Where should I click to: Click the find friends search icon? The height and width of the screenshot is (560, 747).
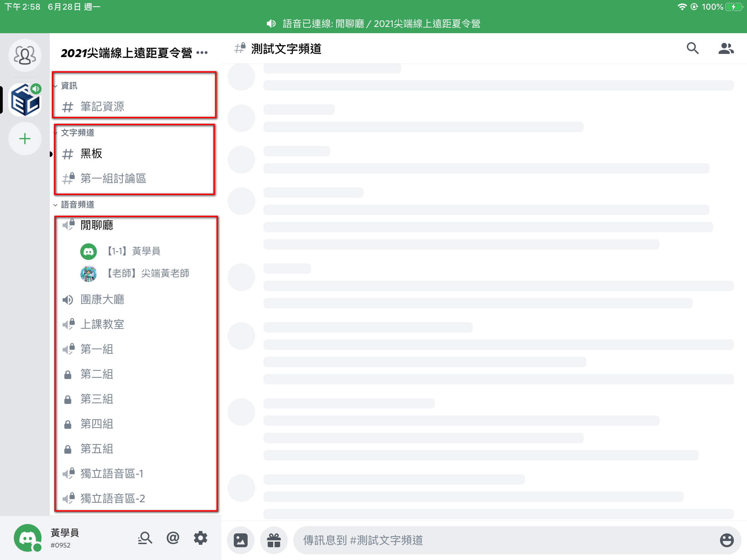[x=145, y=538]
